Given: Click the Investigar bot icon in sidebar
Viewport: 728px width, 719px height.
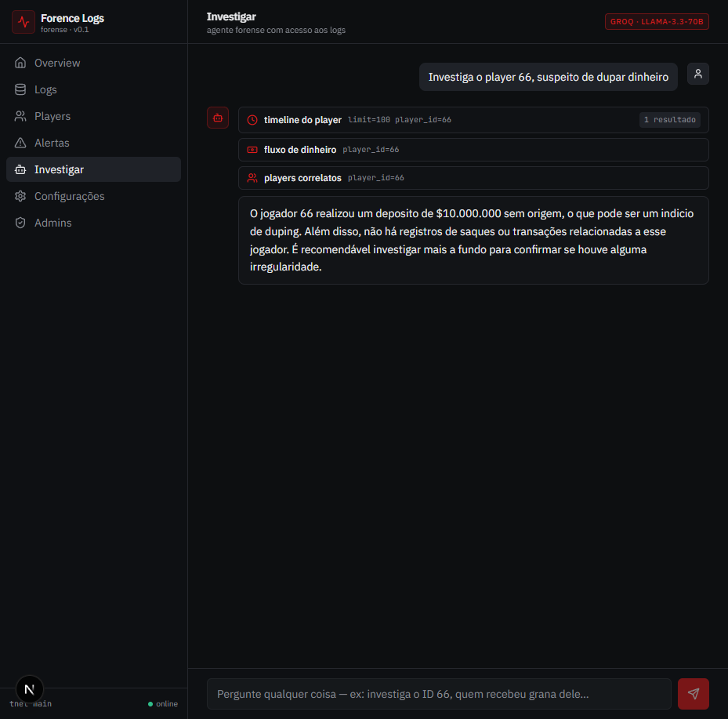Looking at the screenshot, I should pyautogui.click(x=20, y=169).
